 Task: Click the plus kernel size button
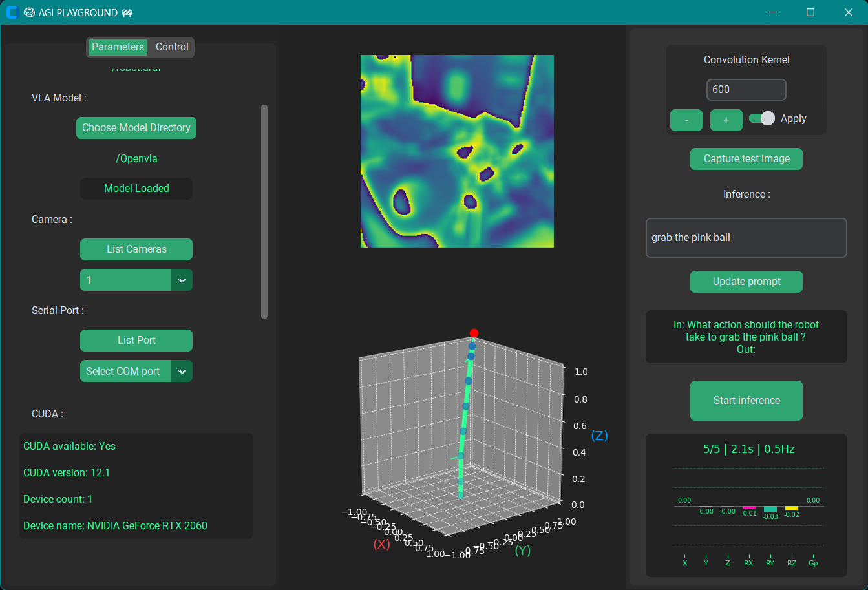point(726,120)
